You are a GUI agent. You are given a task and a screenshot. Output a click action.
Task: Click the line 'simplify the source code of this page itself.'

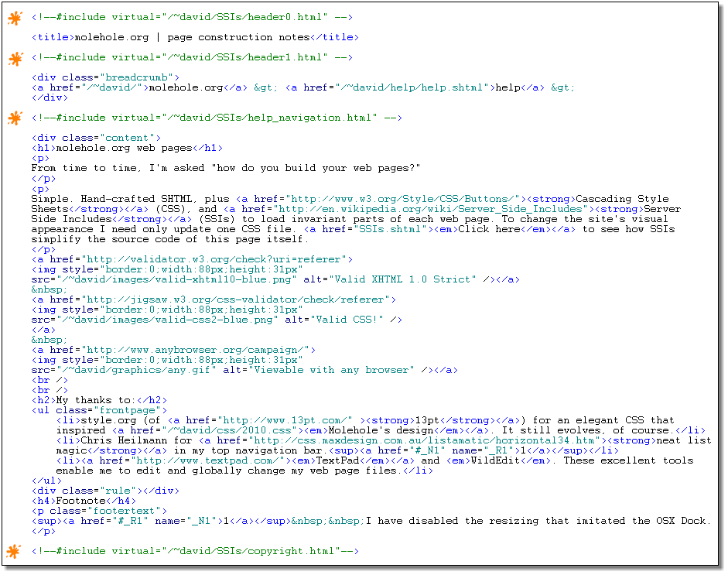[170, 239]
